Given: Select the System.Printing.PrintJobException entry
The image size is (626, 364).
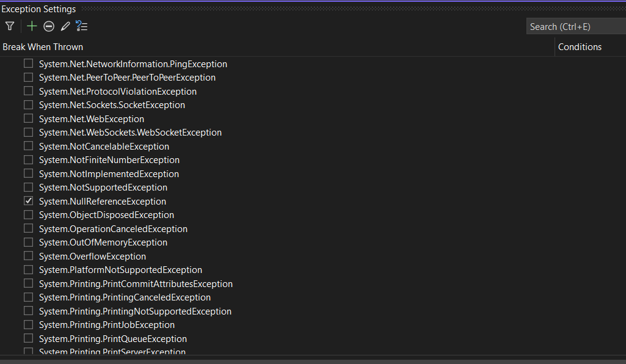Looking at the screenshot, I should point(106,325).
